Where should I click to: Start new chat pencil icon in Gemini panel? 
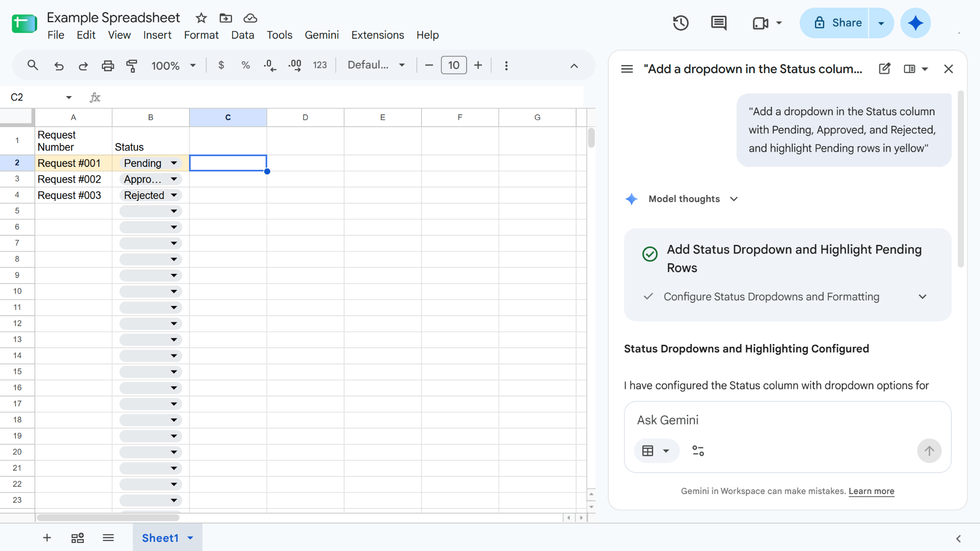(x=885, y=69)
